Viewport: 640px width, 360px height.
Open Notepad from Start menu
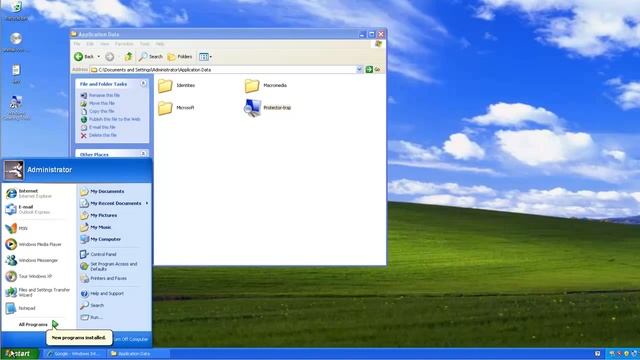click(20, 308)
